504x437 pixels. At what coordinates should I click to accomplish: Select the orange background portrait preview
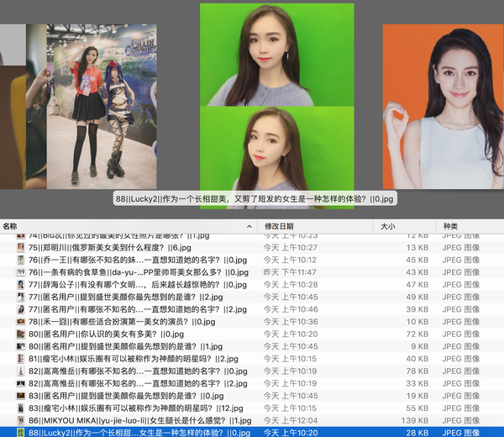pos(444,107)
